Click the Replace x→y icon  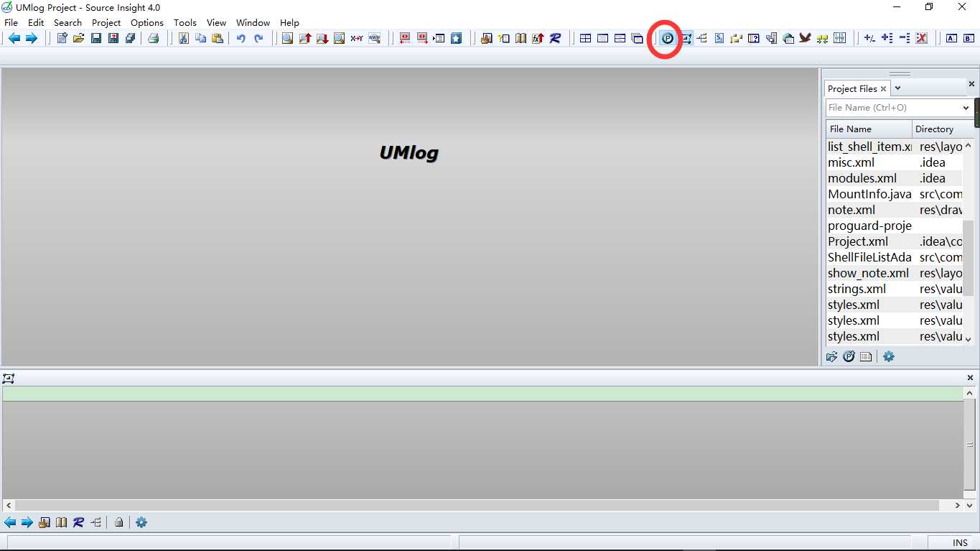coord(357,38)
